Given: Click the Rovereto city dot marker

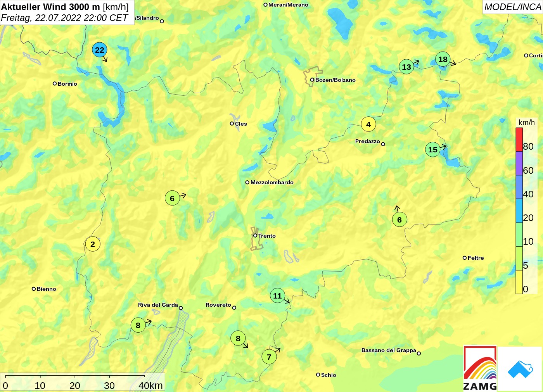Looking at the screenshot, I should point(234,308).
